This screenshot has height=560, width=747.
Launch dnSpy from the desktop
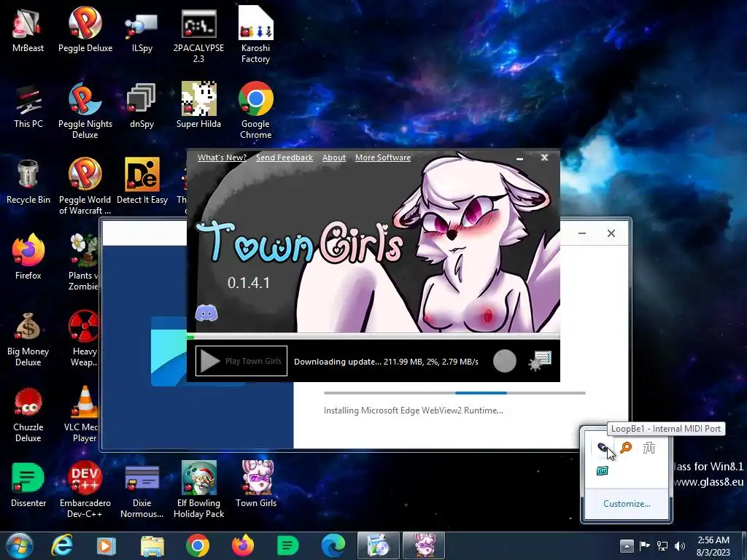tap(142, 106)
